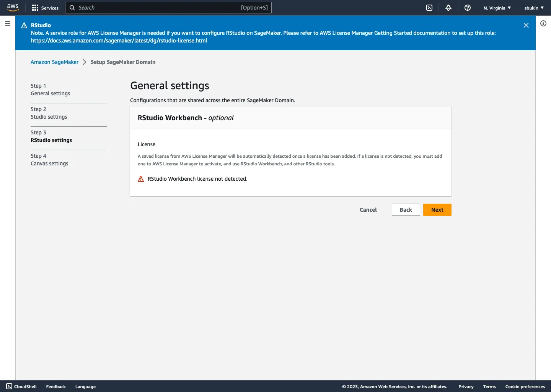Open the notifications bell
The image size is (551, 392).
click(448, 8)
